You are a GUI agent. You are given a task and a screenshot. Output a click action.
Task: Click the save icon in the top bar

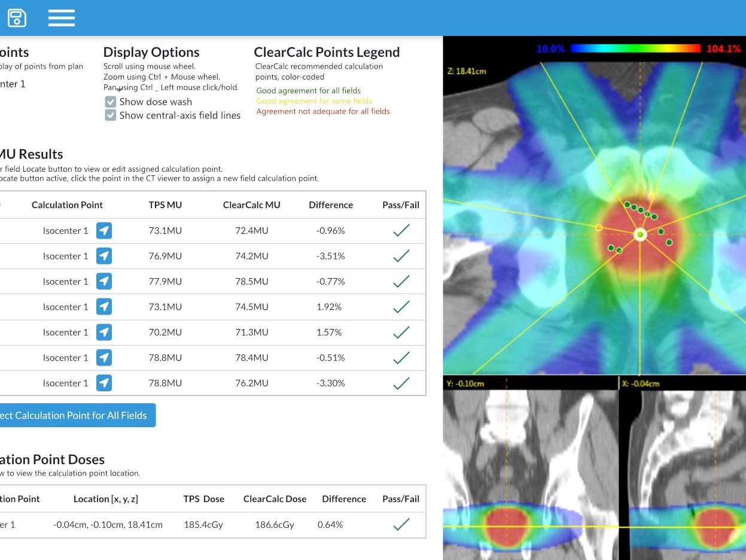click(x=17, y=17)
